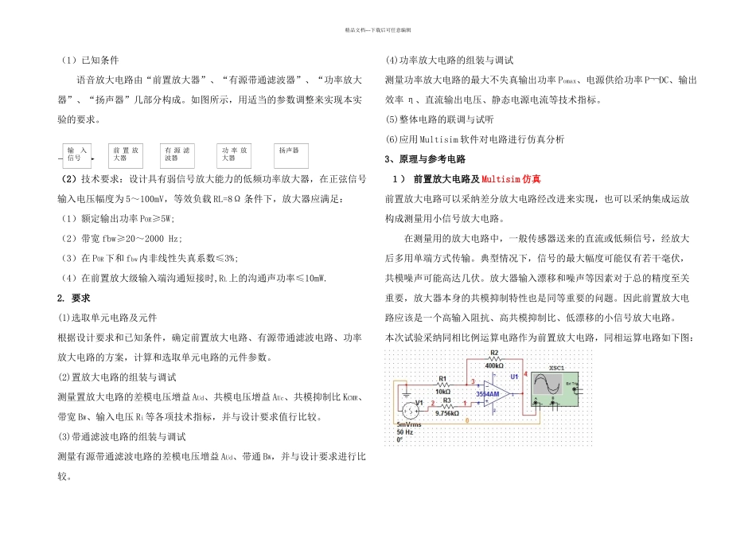Click the heading "(1) 已知条件"
The width and height of the screenshot is (756, 535).
(90, 61)
